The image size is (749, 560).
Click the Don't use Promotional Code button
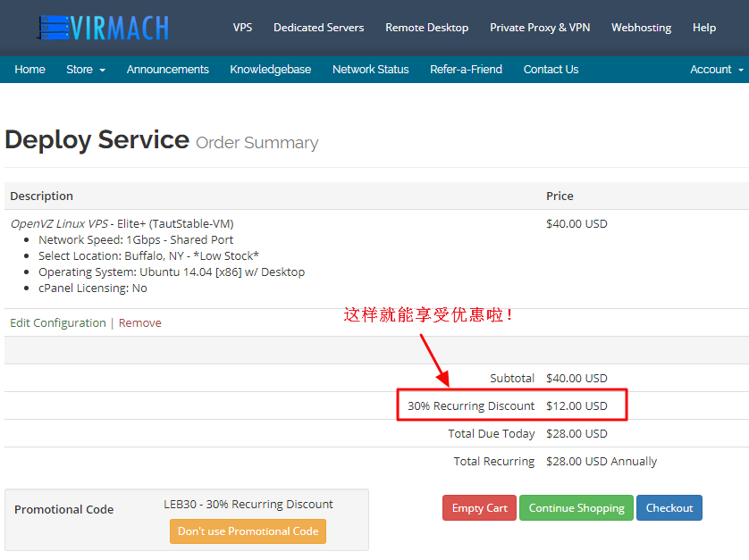(248, 531)
